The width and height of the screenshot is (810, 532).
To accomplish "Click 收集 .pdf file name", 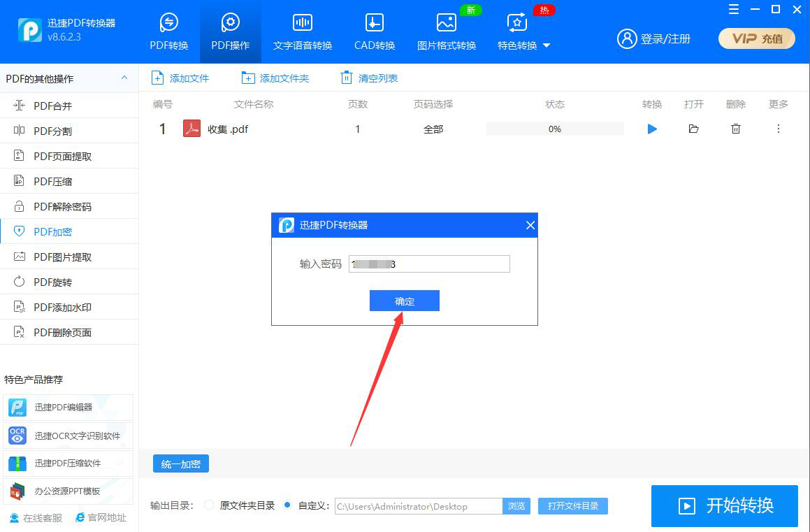I will pos(228,129).
